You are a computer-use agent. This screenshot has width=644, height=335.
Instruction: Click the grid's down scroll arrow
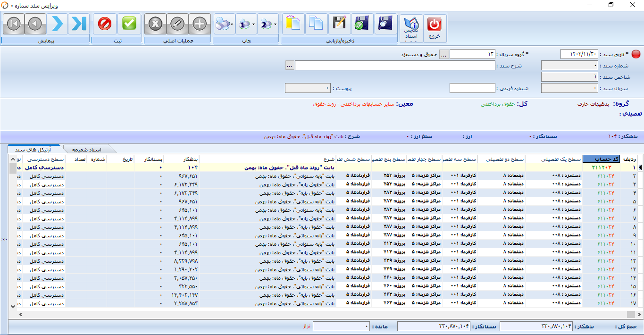point(13,306)
